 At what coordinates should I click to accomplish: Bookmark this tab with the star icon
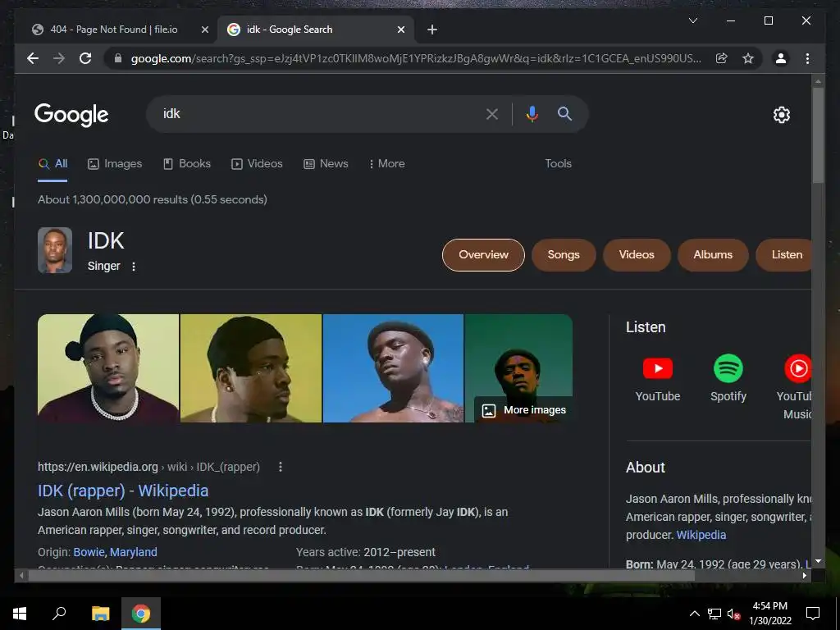click(x=748, y=58)
